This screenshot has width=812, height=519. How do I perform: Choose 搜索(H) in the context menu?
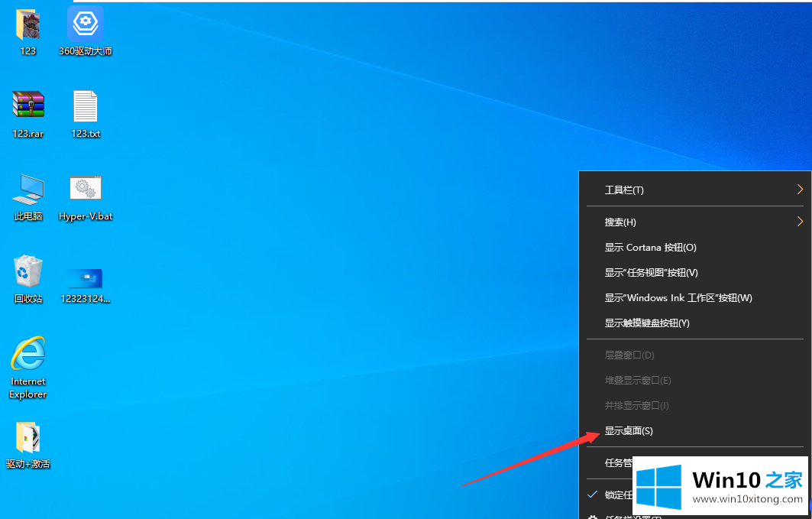pos(695,222)
